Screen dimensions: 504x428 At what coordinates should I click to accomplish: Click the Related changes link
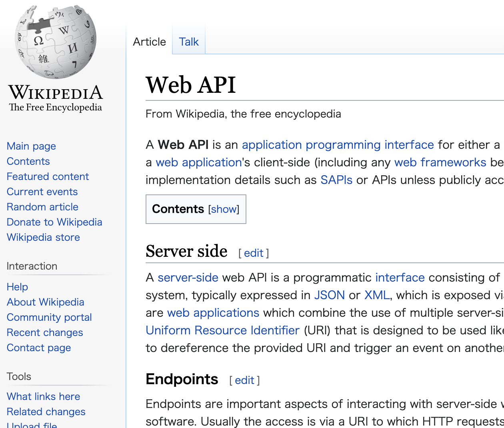[x=46, y=412]
